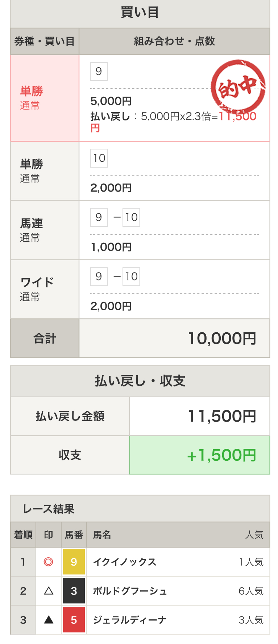Click the 10 box in second 単勝 bet
This screenshot has width=278, height=644.
99,158
